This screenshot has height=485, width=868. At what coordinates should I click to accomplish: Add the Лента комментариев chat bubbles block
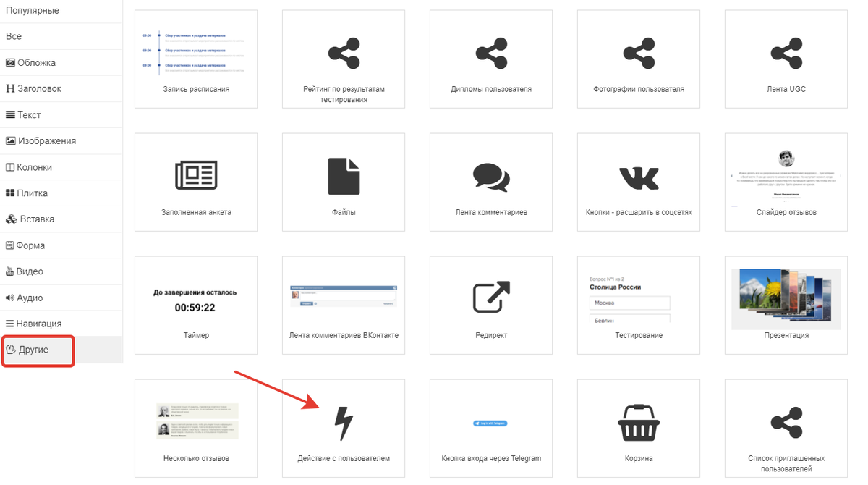click(491, 177)
